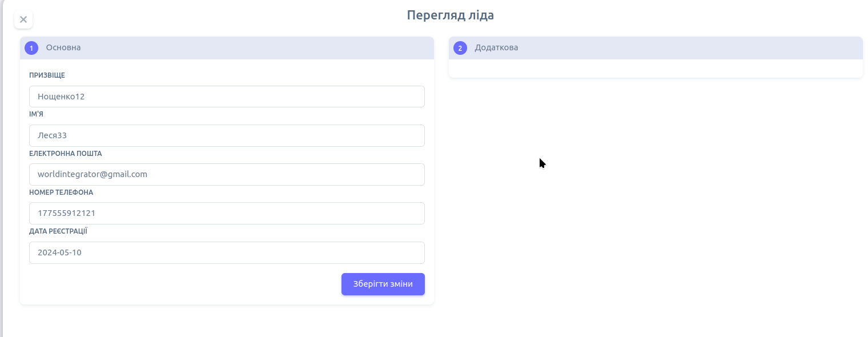
Task: Click the ПРИЗВІЩЕ field label
Action: click(47, 75)
